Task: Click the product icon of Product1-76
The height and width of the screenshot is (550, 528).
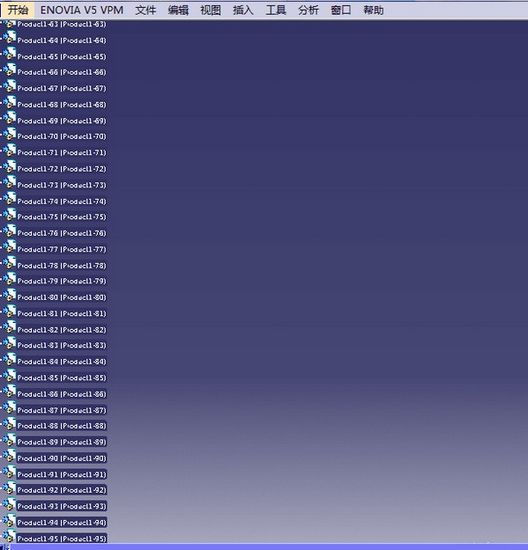Action: click(9, 230)
